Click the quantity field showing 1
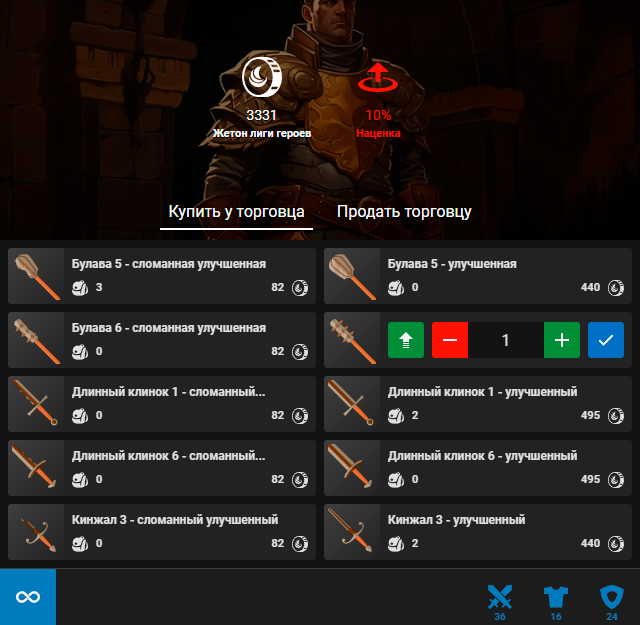The height and width of the screenshot is (625, 640). coord(506,340)
